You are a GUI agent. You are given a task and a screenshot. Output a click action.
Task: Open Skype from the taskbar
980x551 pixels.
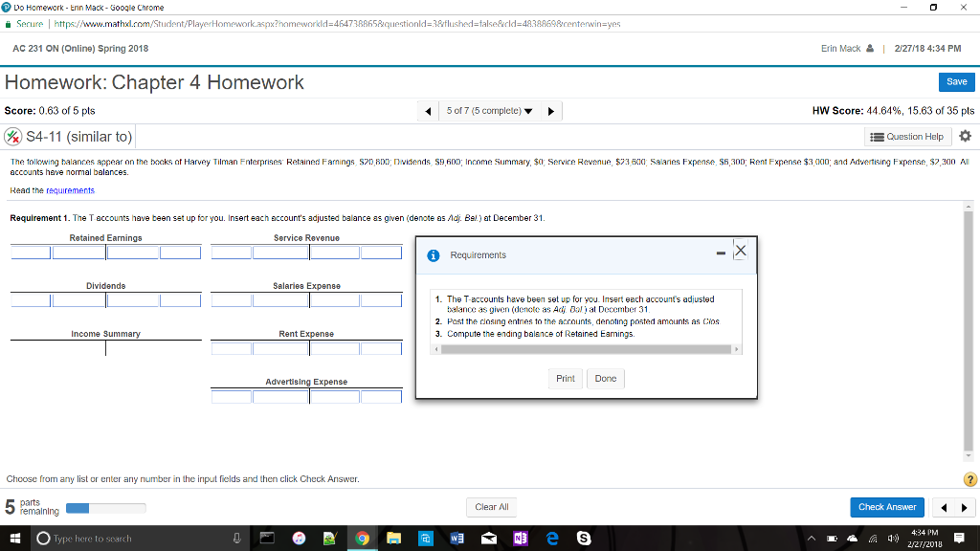pyautogui.click(x=584, y=538)
